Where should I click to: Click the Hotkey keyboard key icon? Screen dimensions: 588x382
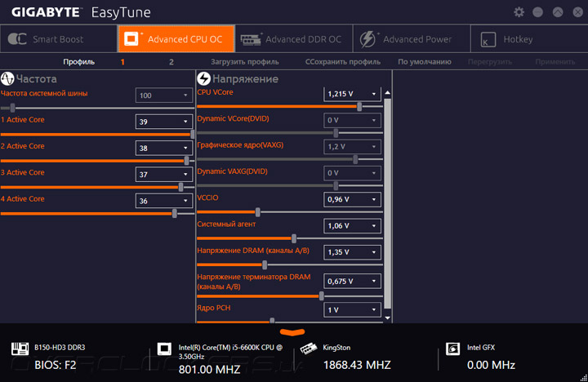(488, 39)
